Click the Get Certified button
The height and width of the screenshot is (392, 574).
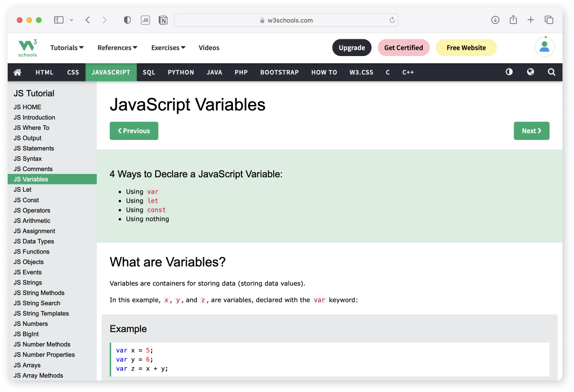tap(403, 48)
